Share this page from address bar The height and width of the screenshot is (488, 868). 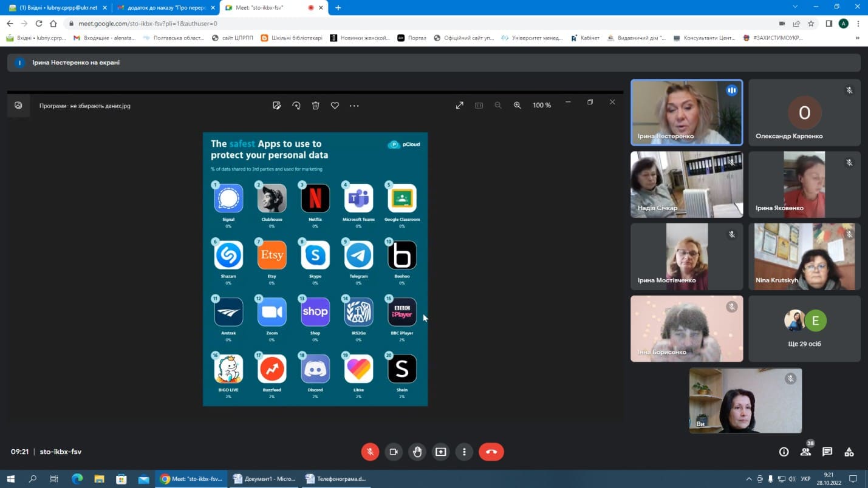coord(796,24)
